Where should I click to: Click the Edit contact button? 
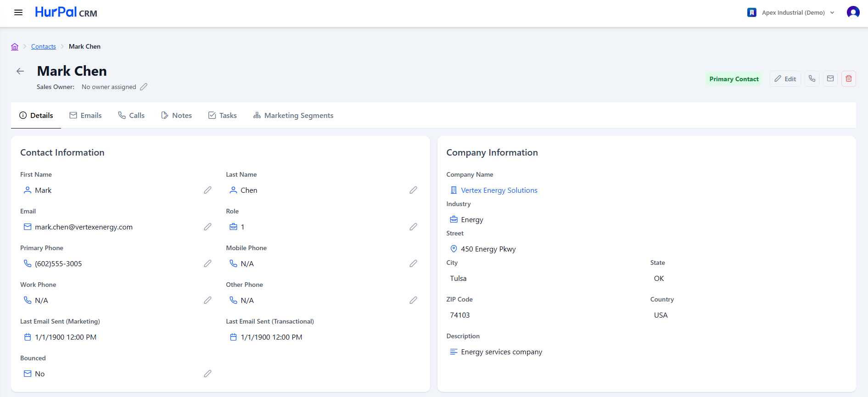[785, 79]
